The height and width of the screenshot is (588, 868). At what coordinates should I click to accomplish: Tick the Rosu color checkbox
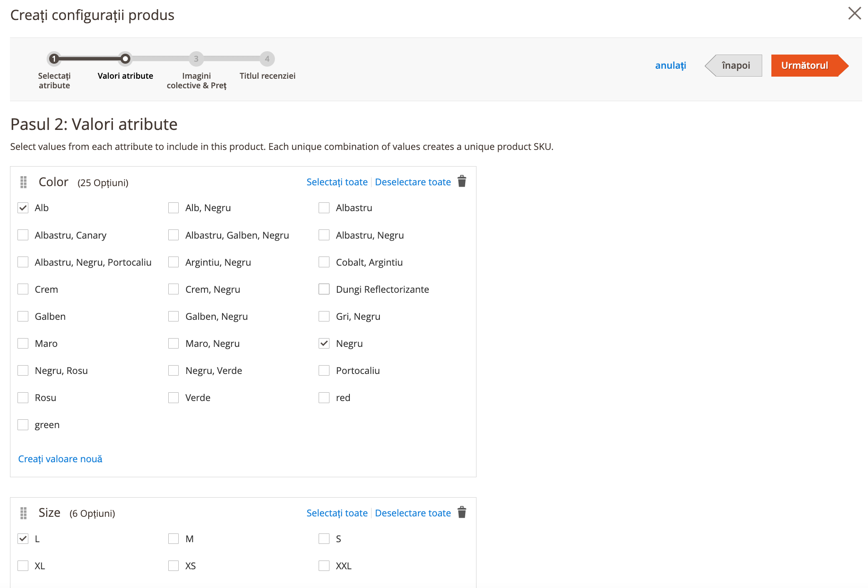pos(23,398)
